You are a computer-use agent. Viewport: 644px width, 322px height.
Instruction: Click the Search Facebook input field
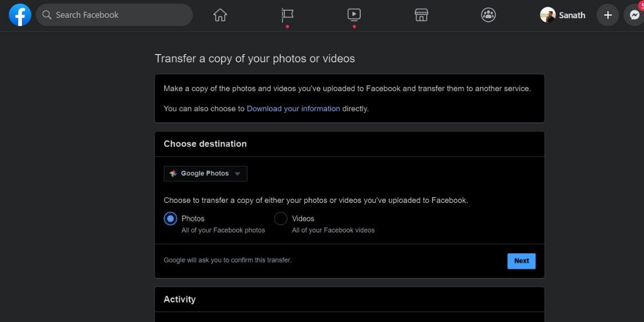tap(114, 14)
